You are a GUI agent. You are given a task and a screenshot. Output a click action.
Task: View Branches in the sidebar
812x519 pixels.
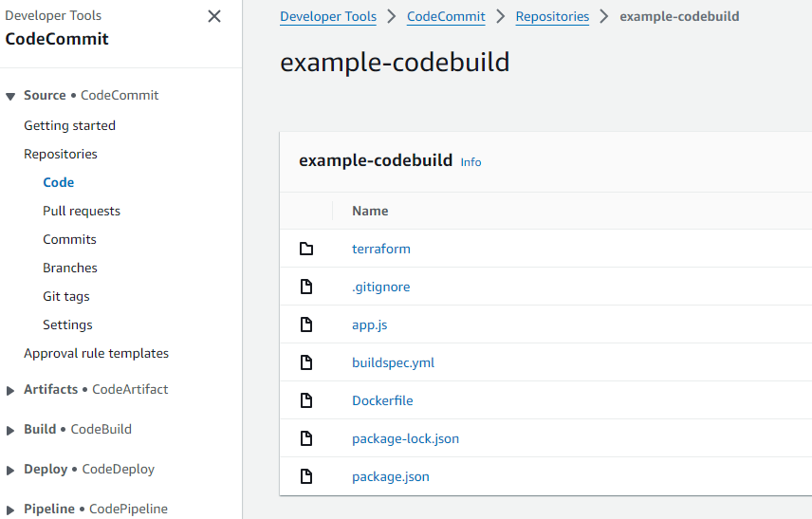click(x=70, y=268)
